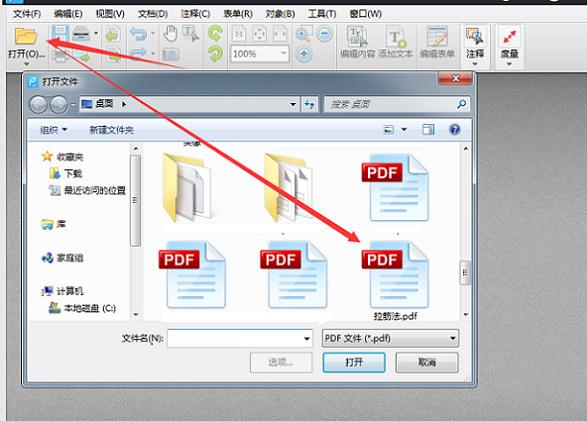Image resolution: width=587 pixels, height=421 pixels.
Task: Click the 添加文本 add text tool
Action: (x=396, y=42)
